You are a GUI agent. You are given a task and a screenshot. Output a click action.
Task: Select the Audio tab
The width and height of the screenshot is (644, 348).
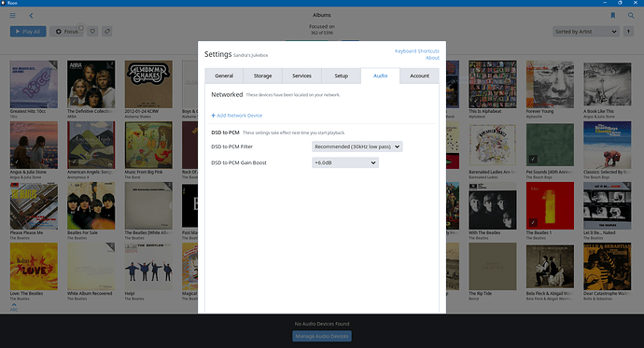tap(380, 76)
